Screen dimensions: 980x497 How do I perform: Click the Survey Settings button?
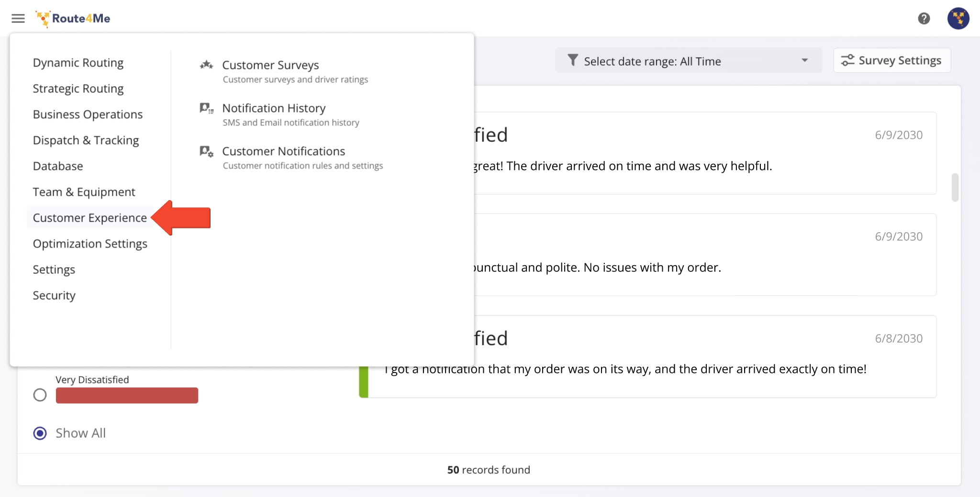pyautogui.click(x=892, y=60)
